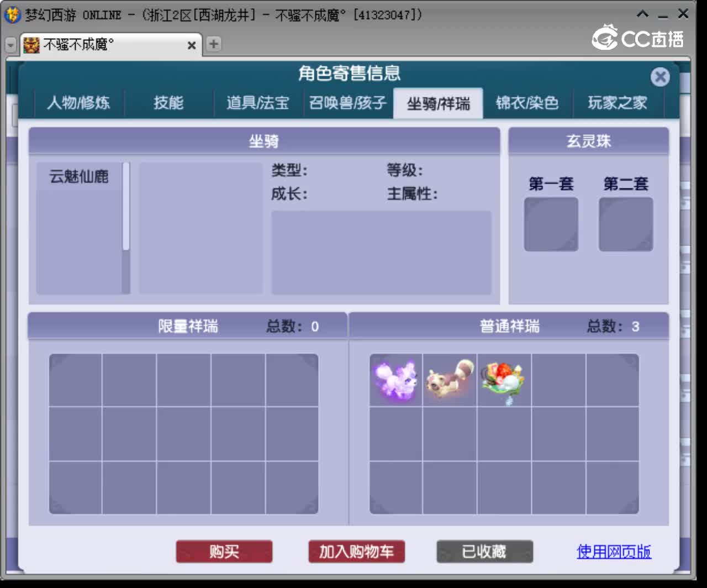Open the 召唤兽/孩子 tab
The height and width of the screenshot is (588, 707).
pyautogui.click(x=348, y=103)
